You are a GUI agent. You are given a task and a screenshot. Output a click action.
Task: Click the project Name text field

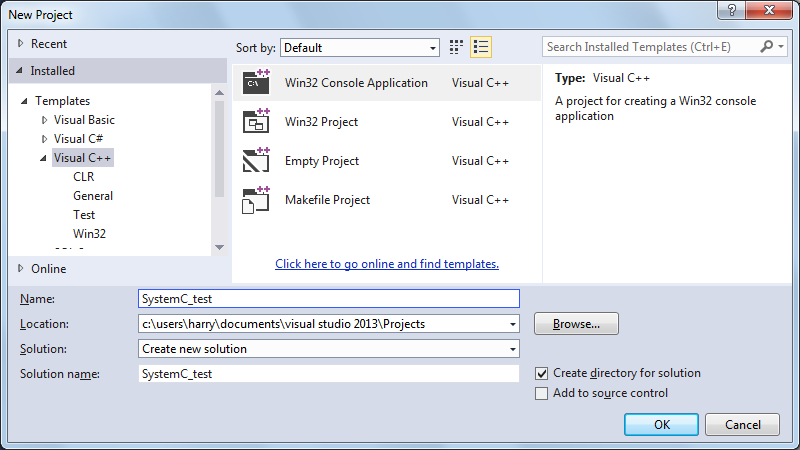329,299
